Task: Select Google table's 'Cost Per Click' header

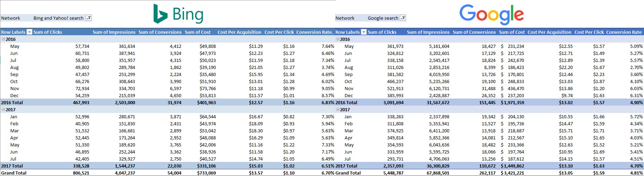Action: 589,32
